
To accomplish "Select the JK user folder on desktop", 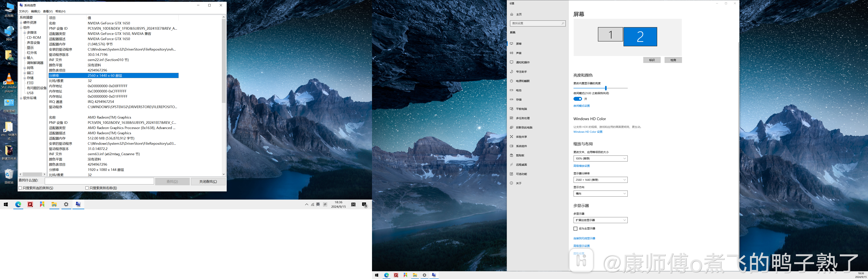I will point(9,57).
